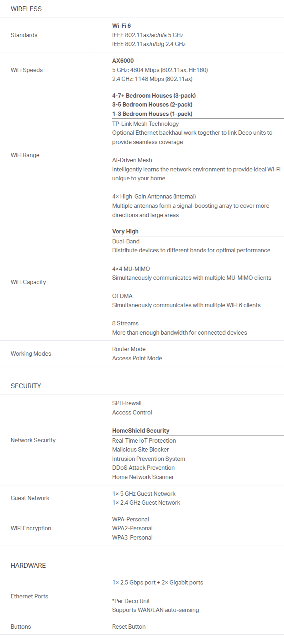The height and width of the screenshot is (644, 284).
Task: Click the Wi-Fi 6 standards heading
Action: pyautogui.click(x=121, y=26)
